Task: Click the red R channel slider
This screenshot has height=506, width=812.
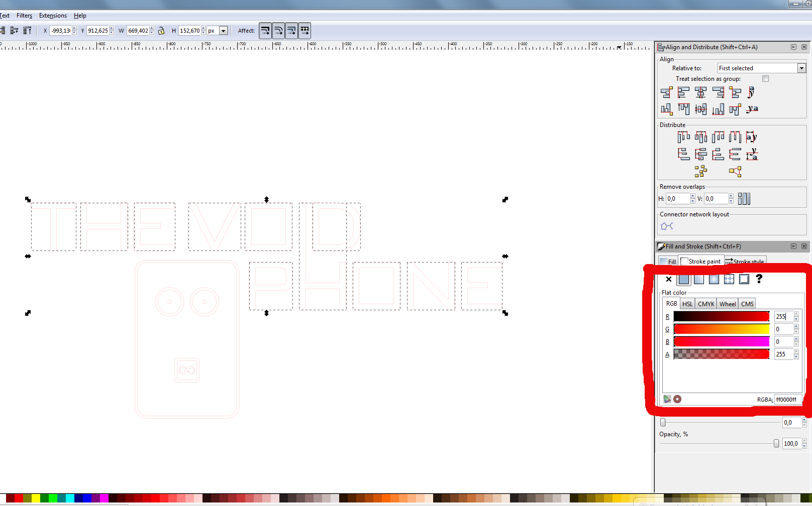Action: 721,316
